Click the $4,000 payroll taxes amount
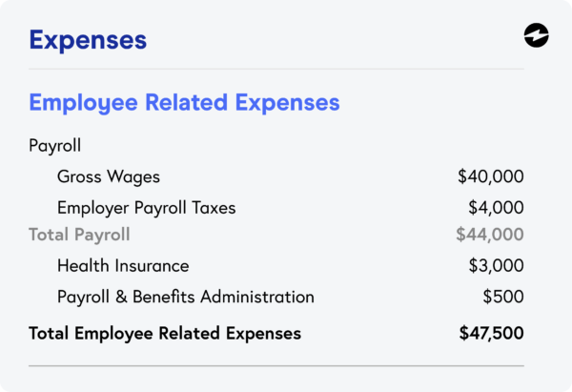This screenshot has height=392, width=572. point(496,207)
